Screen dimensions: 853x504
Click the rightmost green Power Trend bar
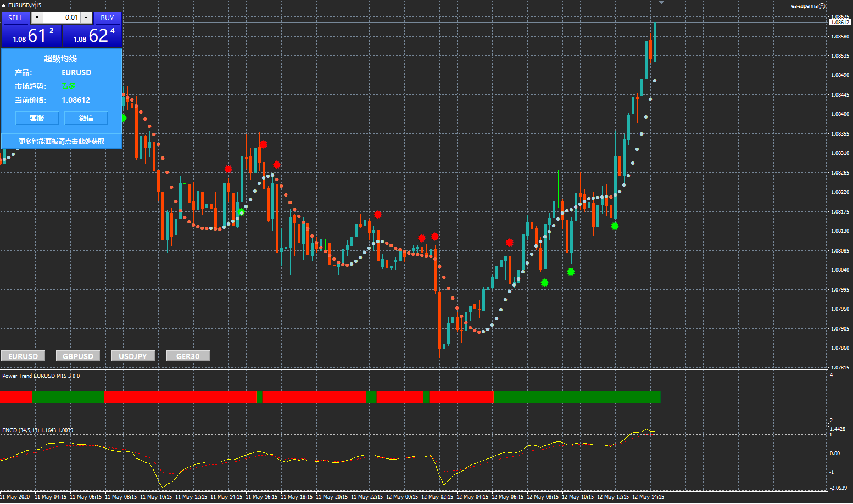[x=577, y=397]
